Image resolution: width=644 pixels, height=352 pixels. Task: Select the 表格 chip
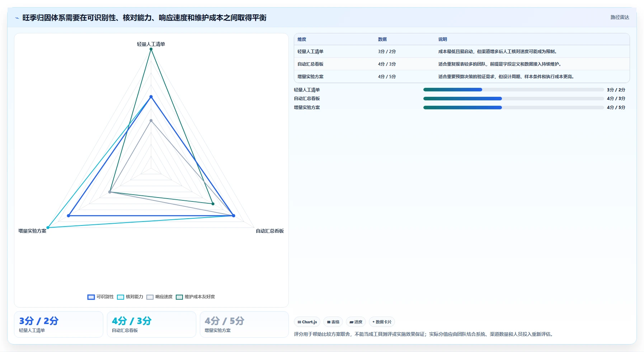(333, 322)
